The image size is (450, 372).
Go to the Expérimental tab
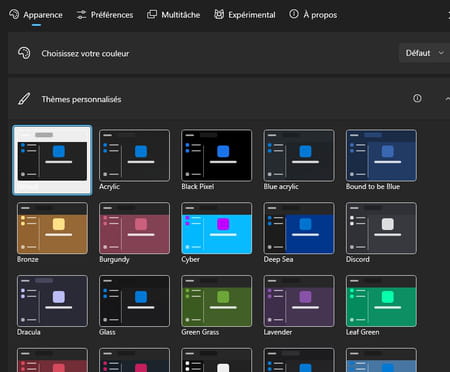tap(245, 15)
